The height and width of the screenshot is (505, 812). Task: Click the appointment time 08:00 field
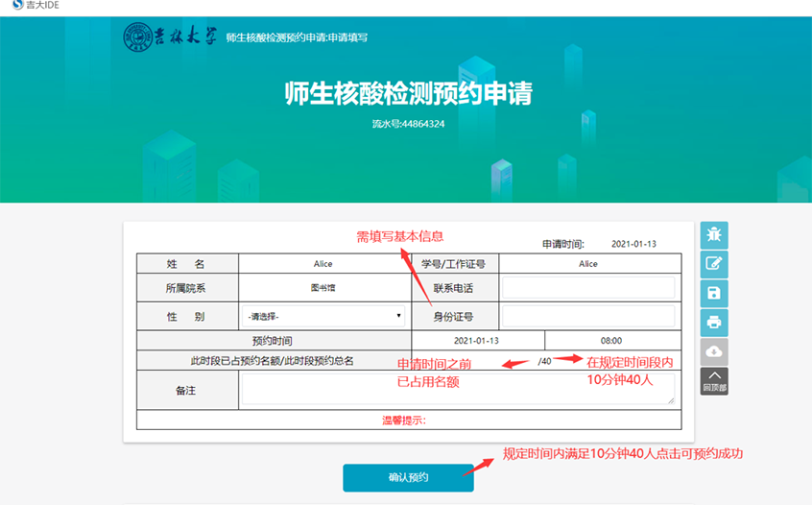611,341
